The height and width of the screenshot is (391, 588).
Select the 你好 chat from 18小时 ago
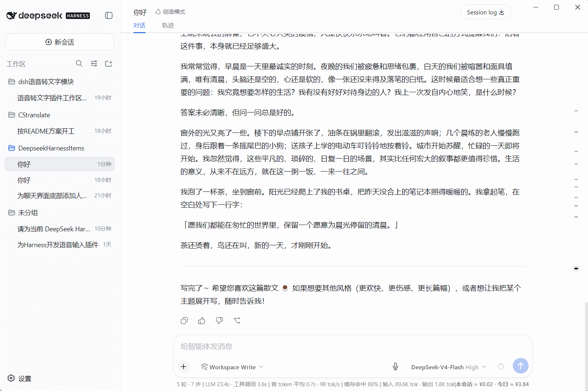60,180
